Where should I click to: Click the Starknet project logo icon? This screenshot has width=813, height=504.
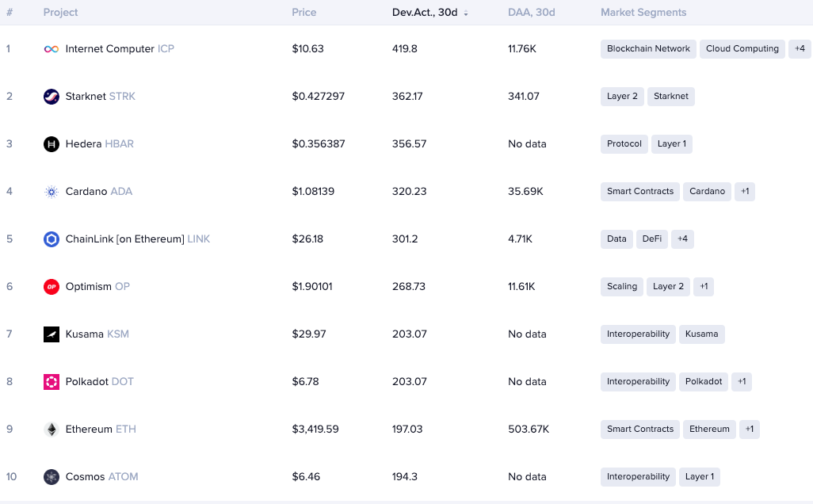click(52, 97)
